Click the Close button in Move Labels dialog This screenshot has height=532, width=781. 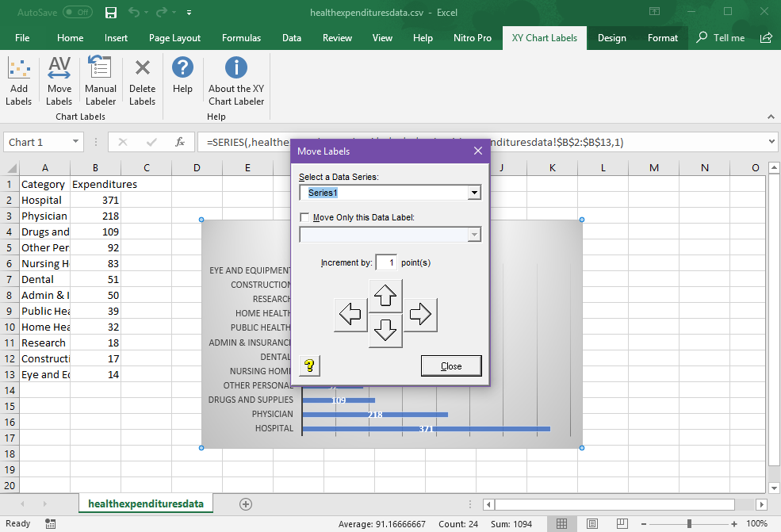(x=450, y=366)
